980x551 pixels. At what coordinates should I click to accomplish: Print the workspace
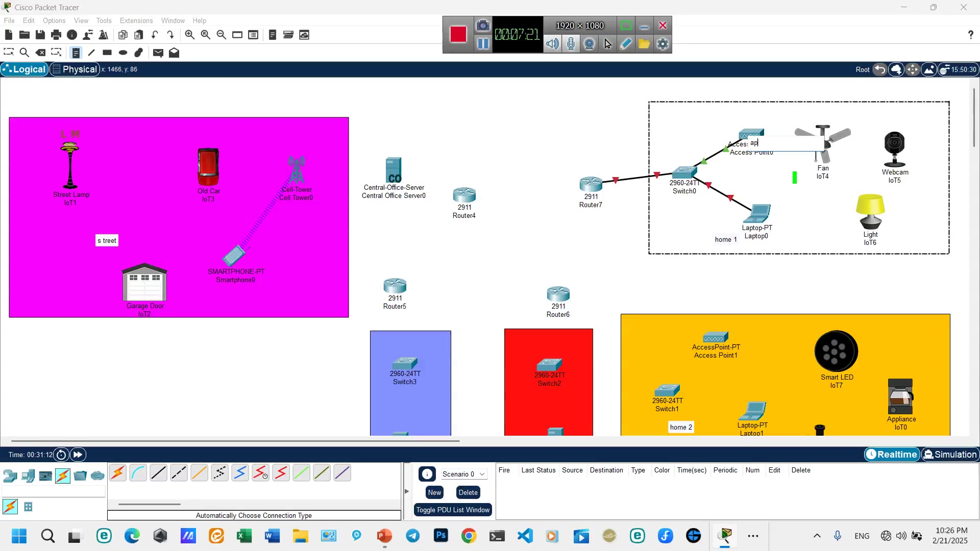pyautogui.click(x=56, y=35)
